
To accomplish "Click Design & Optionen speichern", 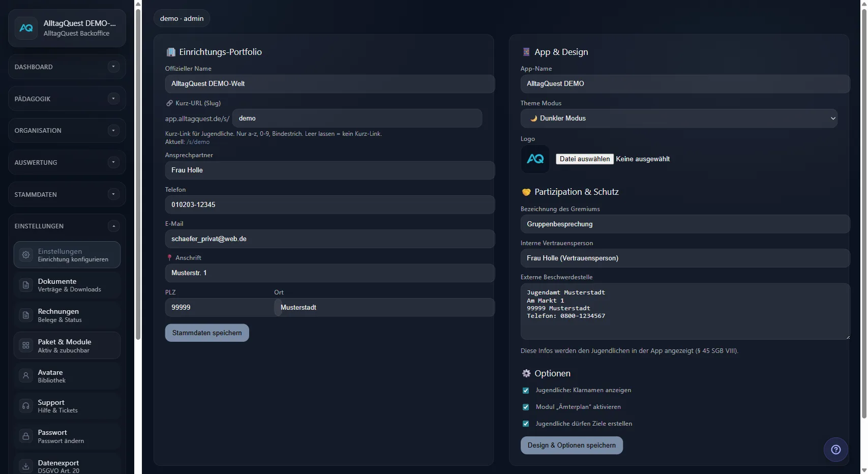I will pos(571,446).
